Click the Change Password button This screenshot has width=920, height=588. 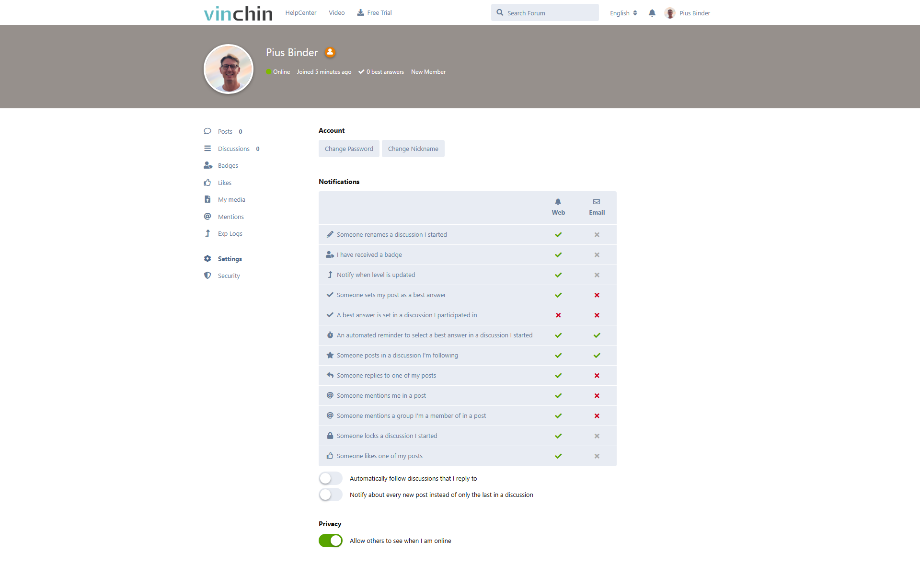click(349, 149)
